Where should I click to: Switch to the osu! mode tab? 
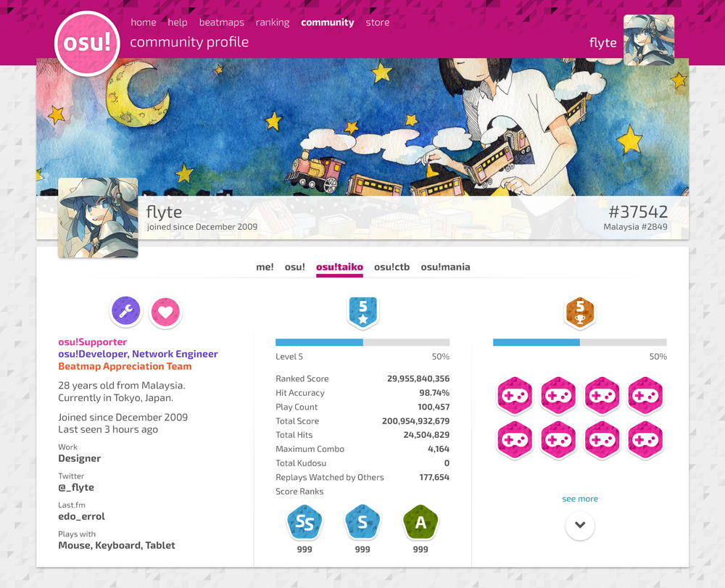pos(295,267)
